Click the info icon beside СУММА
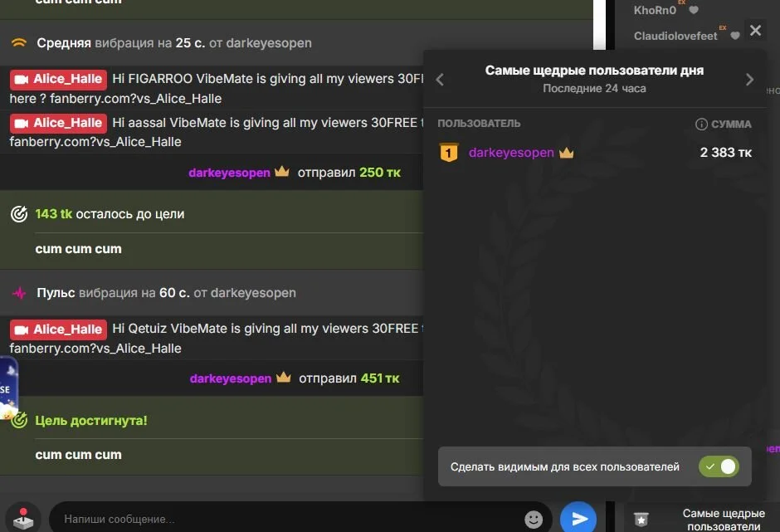Image resolution: width=780 pixels, height=532 pixels. [x=701, y=124]
